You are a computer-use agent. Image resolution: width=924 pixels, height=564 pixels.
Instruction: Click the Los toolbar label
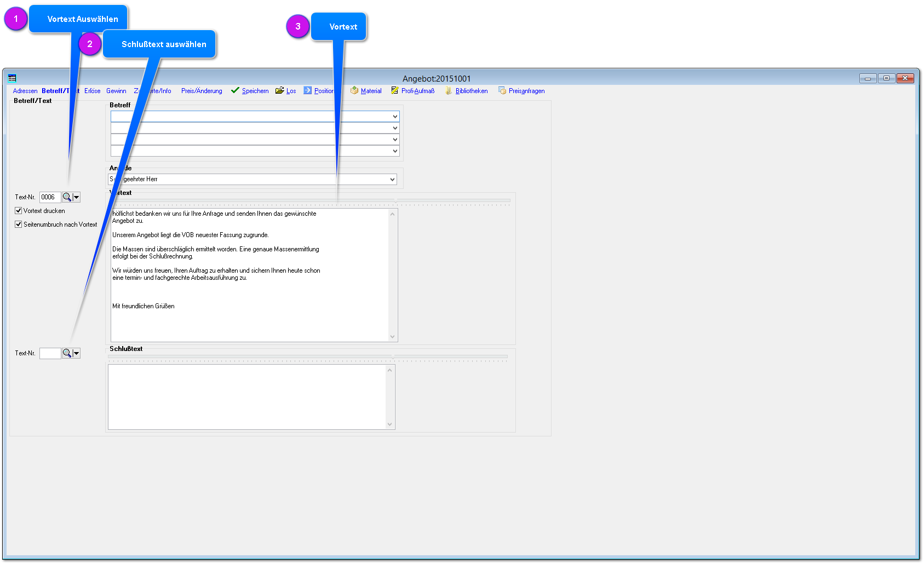pyautogui.click(x=291, y=91)
